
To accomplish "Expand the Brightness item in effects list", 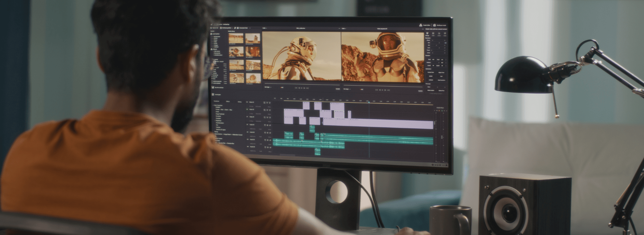I will click(x=215, y=121).
